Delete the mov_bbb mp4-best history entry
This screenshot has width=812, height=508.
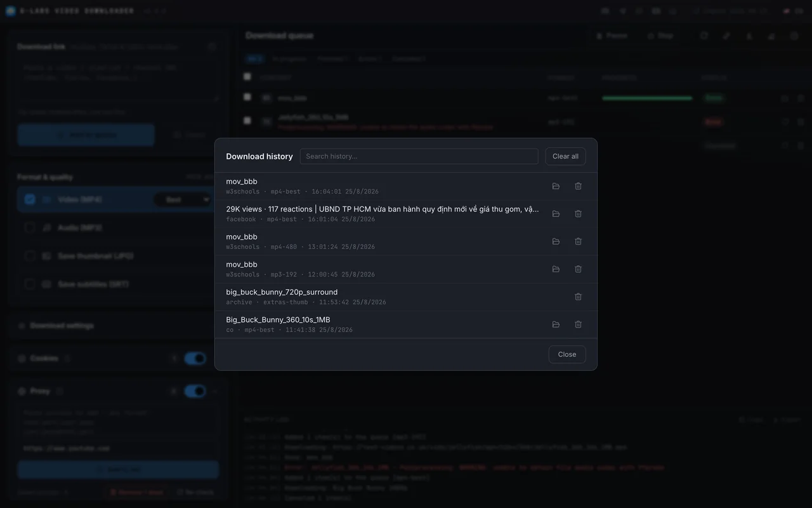coord(578,186)
